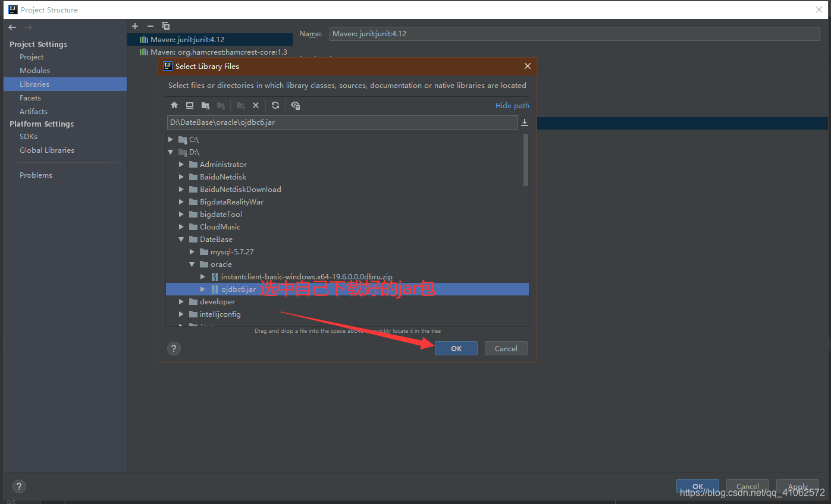This screenshot has width=831, height=504.
Task: Open help in Select Library Files dialog
Action: pos(174,348)
